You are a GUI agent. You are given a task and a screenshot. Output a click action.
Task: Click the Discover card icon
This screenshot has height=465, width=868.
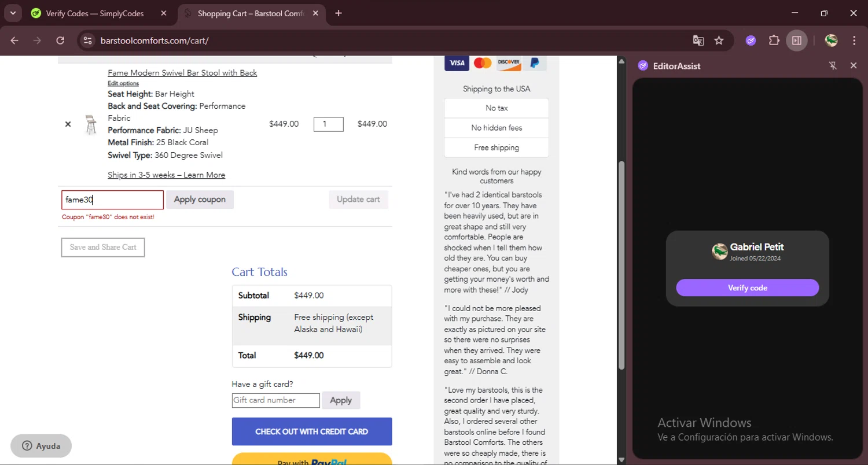509,62
